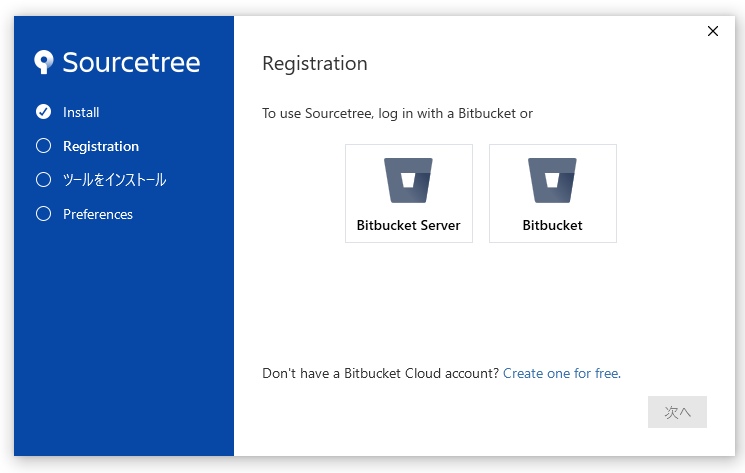
Task: Click the Registration heading in main panel
Action: click(x=315, y=64)
